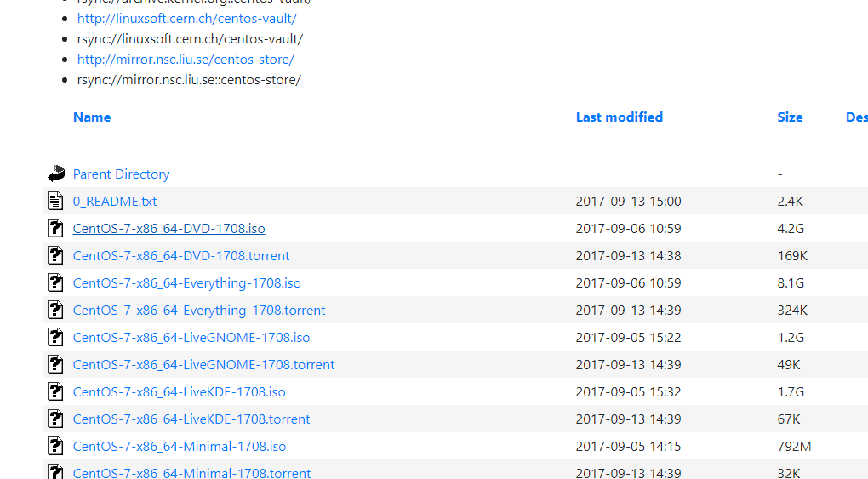Download CentOS-7-x86_64-Minimal-1708.iso
The image size is (868, 479).
pyautogui.click(x=180, y=446)
